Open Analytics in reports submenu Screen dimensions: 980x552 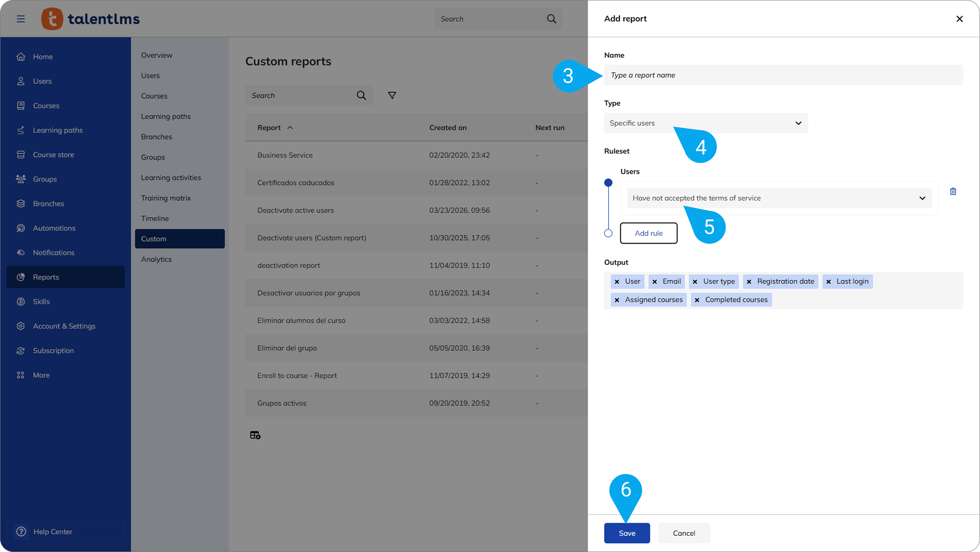[x=156, y=259]
